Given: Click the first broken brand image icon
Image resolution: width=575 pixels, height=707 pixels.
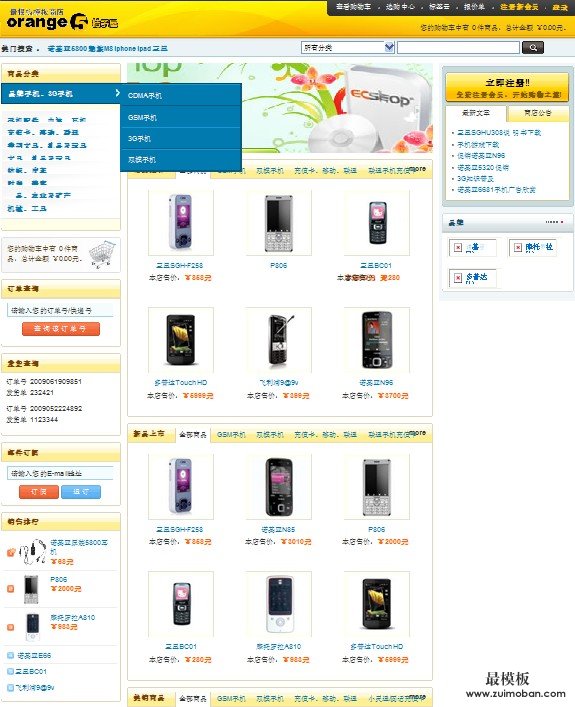Looking at the screenshot, I should 458,248.
